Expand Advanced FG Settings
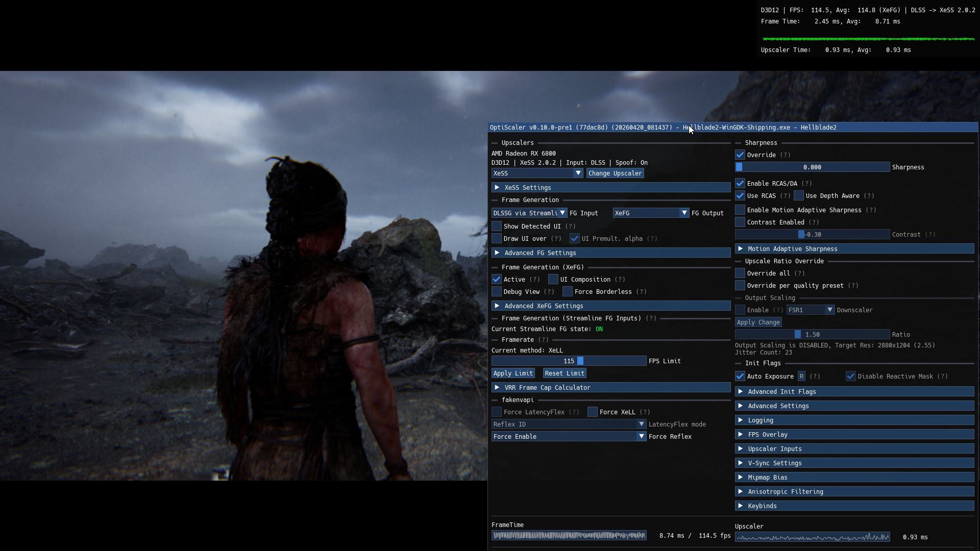The width and height of the screenshot is (980, 551). click(611, 253)
